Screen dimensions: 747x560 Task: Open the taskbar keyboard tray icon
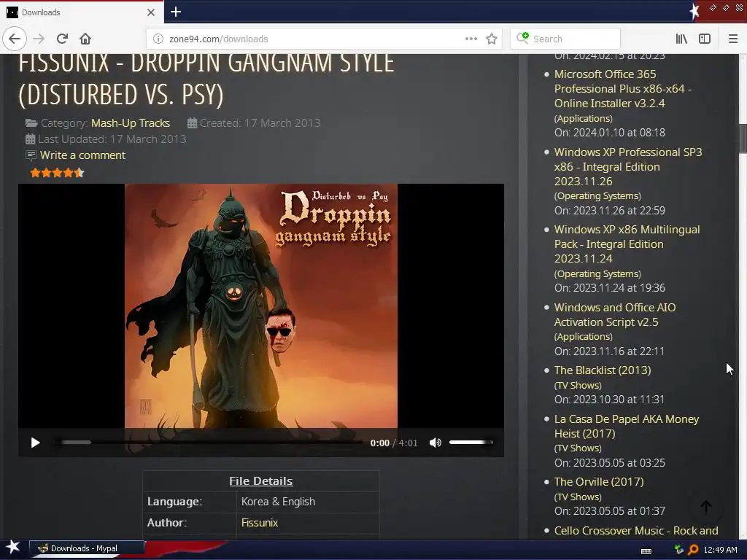click(646, 551)
